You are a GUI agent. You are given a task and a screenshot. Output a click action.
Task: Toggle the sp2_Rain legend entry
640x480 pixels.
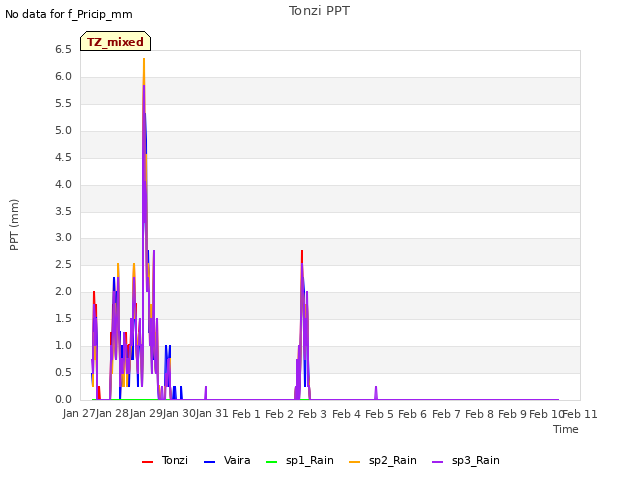coord(383,460)
